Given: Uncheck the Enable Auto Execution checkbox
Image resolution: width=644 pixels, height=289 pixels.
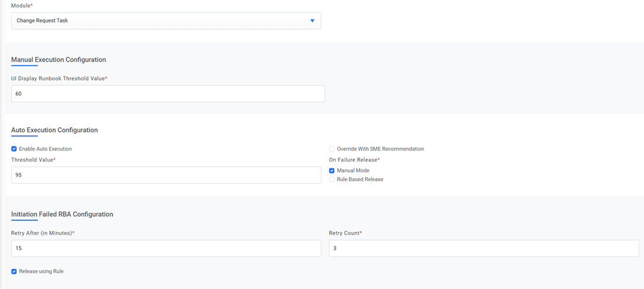Looking at the screenshot, I should click(14, 149).
